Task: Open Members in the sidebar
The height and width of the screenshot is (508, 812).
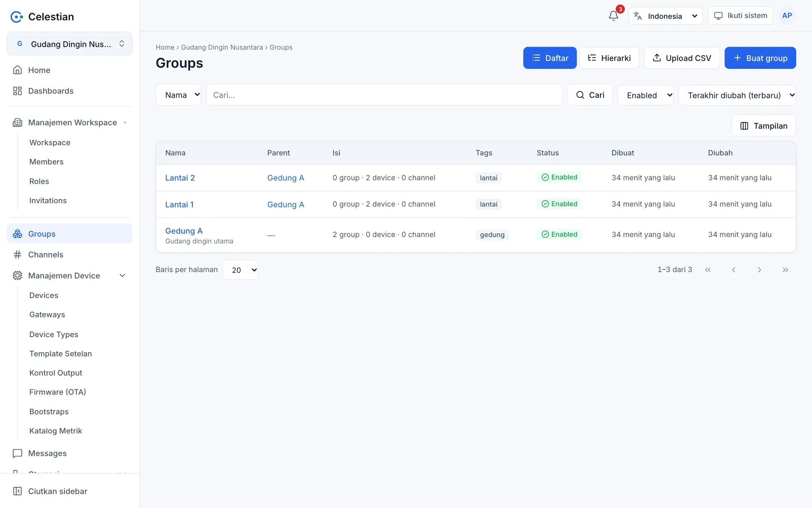Action: click(46, 162)
